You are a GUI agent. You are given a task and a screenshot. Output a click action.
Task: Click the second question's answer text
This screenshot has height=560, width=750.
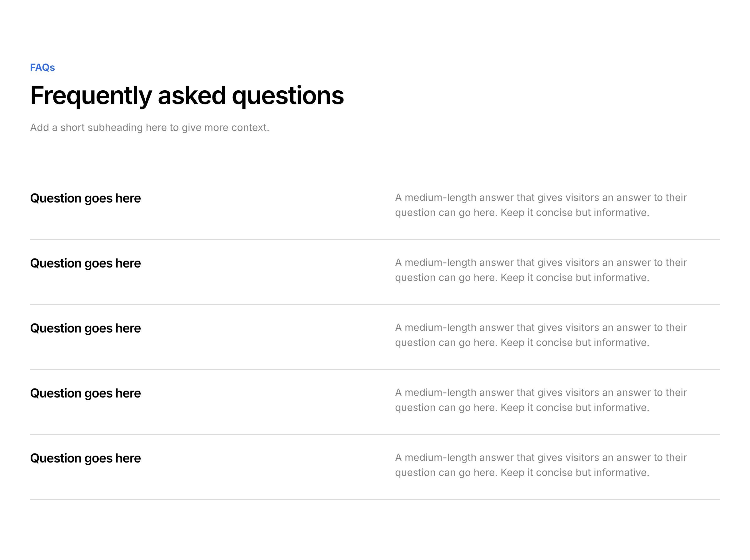(x=540, y=270)
